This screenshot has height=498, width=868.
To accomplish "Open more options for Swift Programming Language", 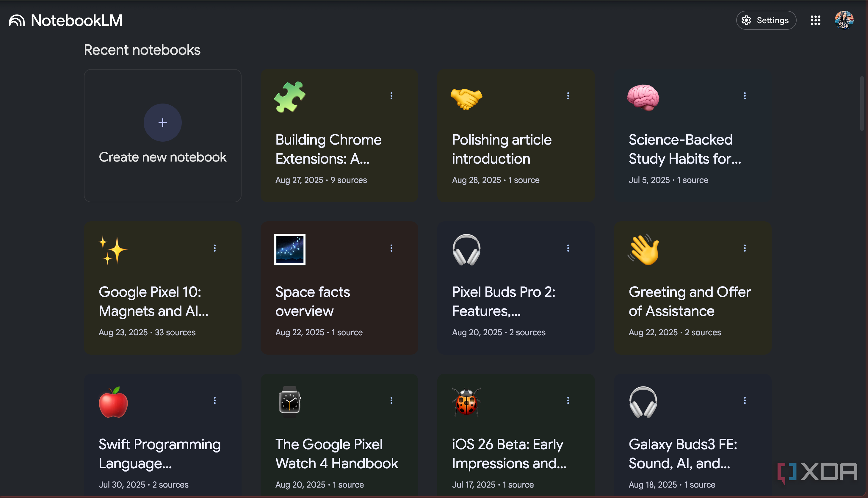I will (215, 400).
